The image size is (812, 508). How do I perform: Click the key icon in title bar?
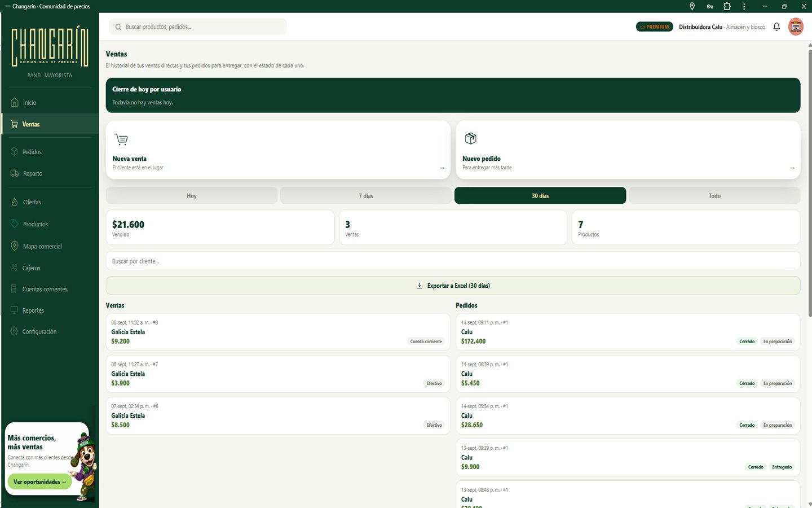click(x=710, y=6)
